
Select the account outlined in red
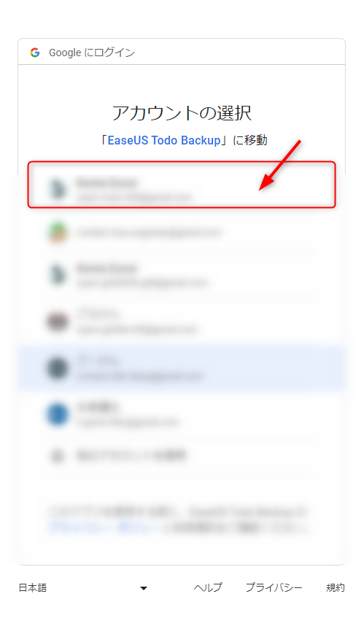(x=181, y=185)
